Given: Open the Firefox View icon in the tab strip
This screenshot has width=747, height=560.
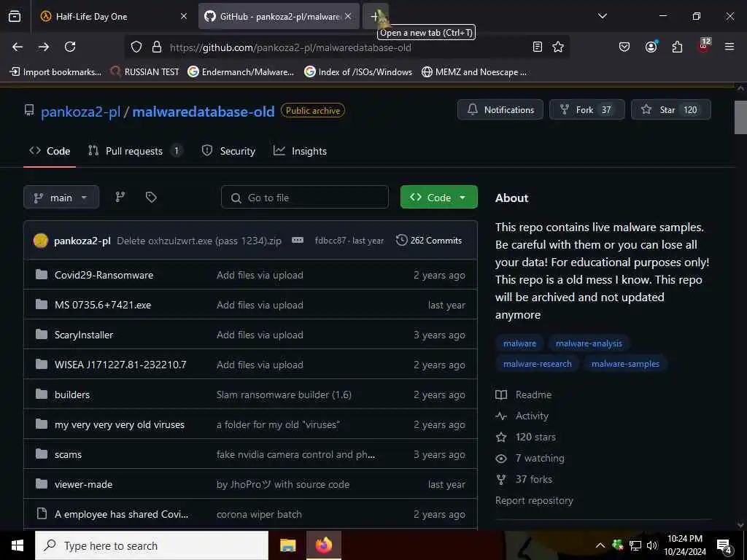Looking at the screenshot, I should pyautogui.click(x=15, y=16).
